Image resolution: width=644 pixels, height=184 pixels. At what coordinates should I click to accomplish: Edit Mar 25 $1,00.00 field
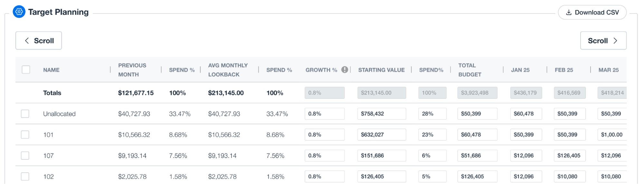pos(612,135)
